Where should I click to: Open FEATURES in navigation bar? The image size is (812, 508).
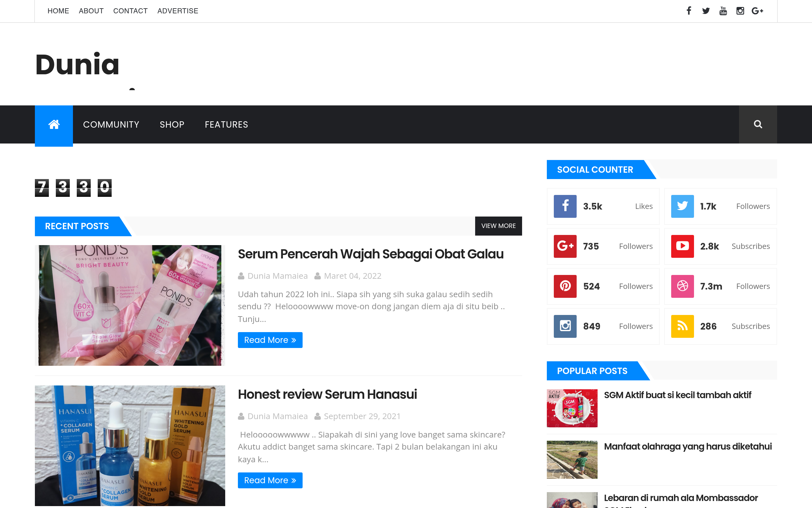pos(226,124)
